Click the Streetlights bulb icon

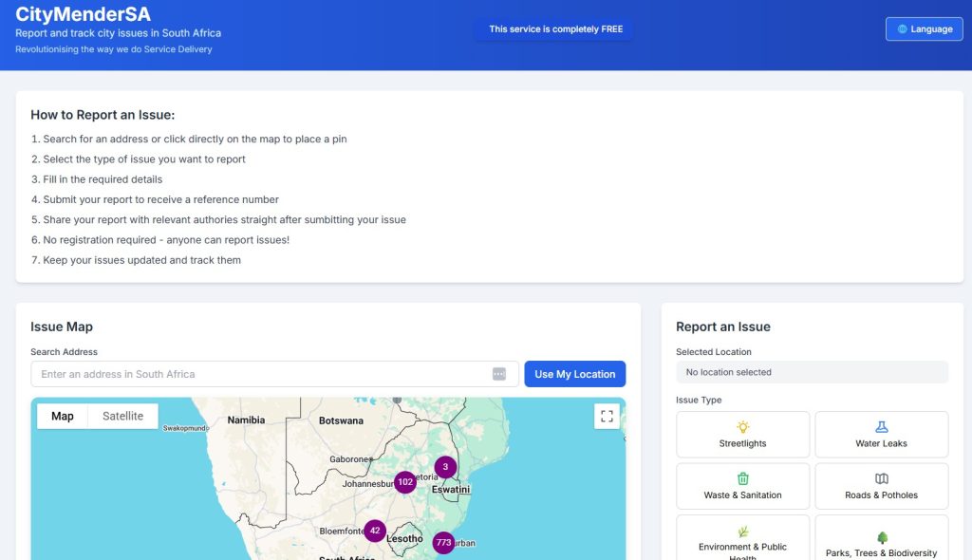[x=742, y=427]
